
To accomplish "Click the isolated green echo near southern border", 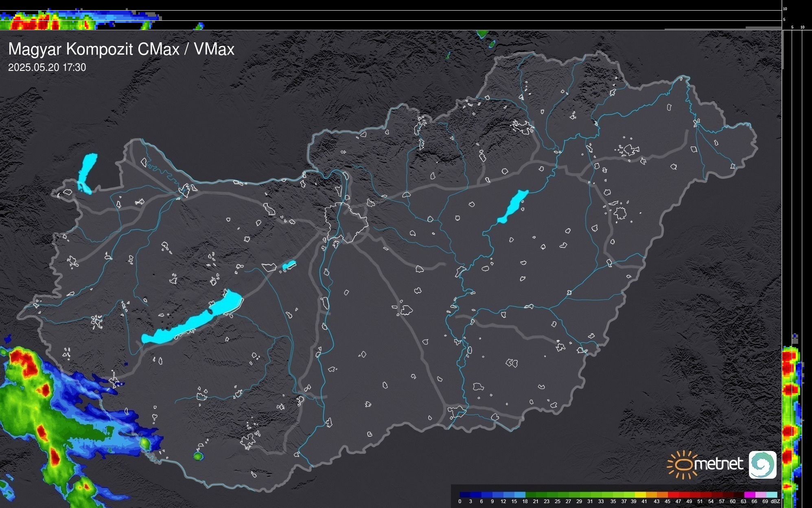I will 198,456.
